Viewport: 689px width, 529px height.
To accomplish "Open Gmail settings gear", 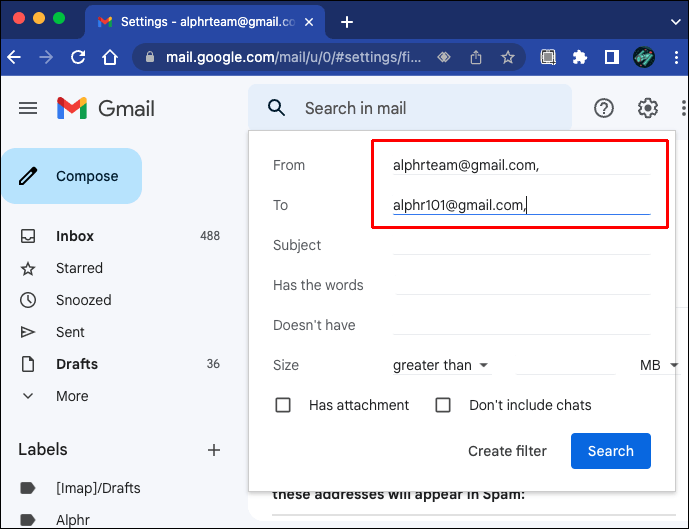I will (648, 108).
